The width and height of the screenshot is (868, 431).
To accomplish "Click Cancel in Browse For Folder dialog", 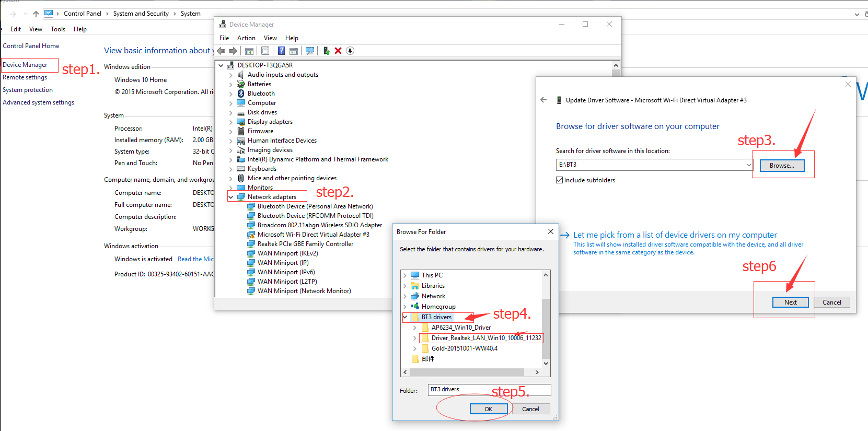I will tap(530, 409).
